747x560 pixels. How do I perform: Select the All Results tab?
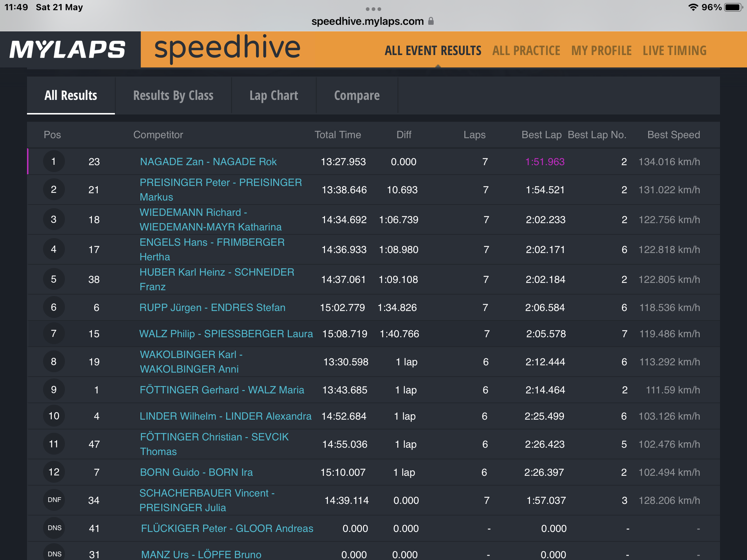[x=71, y=96]
